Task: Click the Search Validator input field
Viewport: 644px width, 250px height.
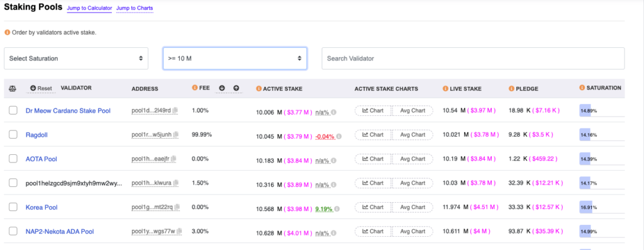Action: (473, 59)
